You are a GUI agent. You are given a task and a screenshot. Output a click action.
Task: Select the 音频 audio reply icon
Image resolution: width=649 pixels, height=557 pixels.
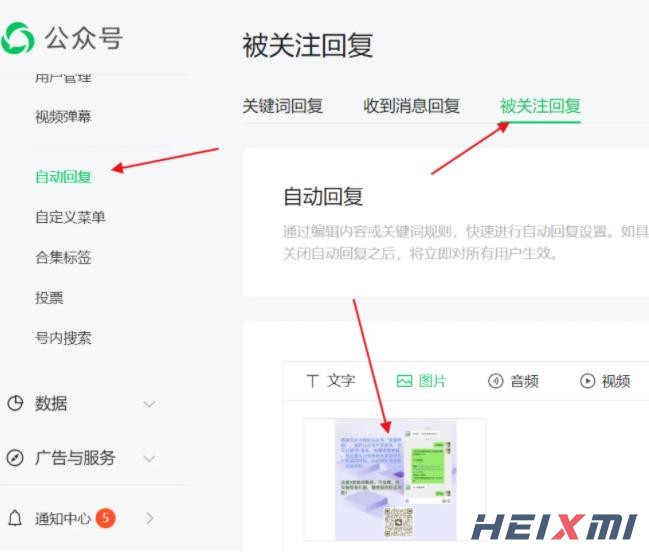(x=495, y=381)
